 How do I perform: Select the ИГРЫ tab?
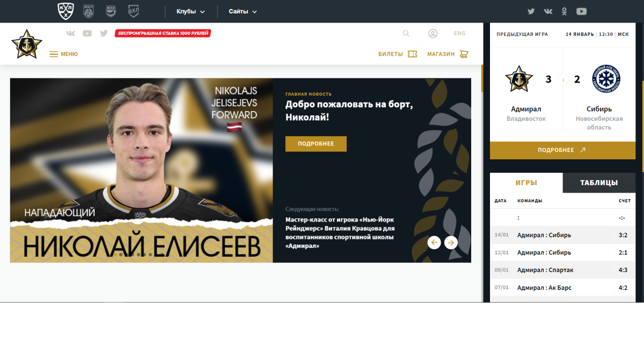click(x=526, y=182)
